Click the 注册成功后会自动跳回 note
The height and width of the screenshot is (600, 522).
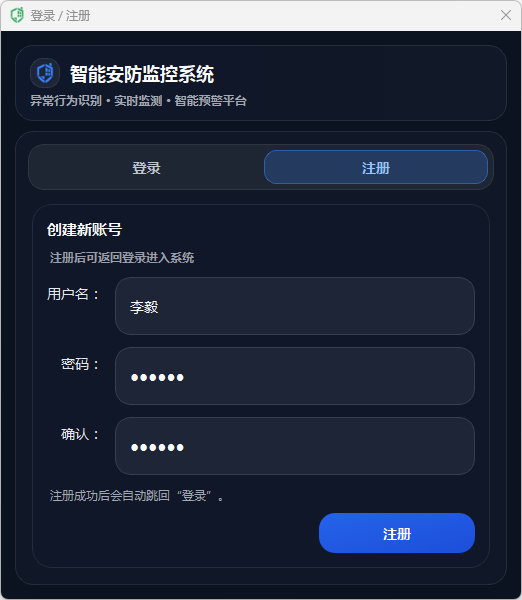pos(137,496)
